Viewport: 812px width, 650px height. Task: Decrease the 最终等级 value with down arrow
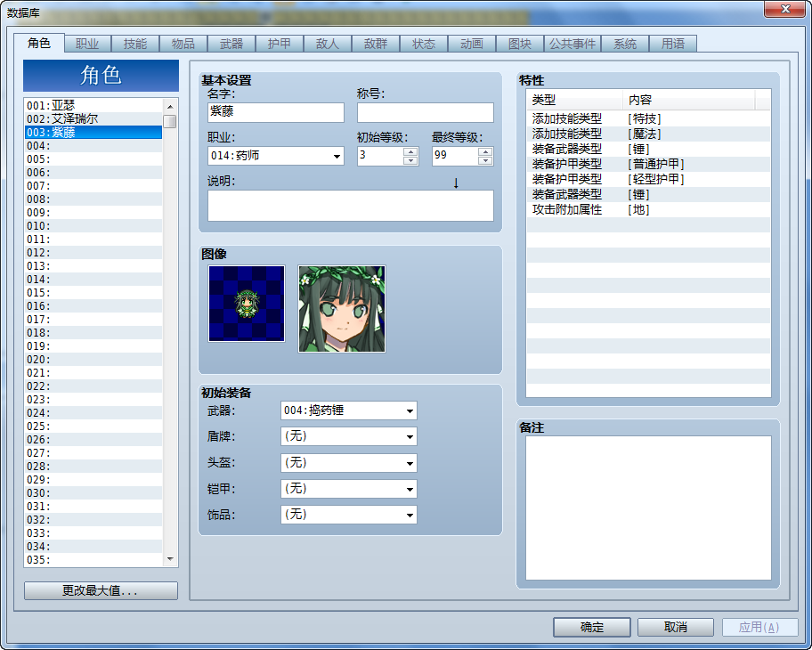pos(486,160)
